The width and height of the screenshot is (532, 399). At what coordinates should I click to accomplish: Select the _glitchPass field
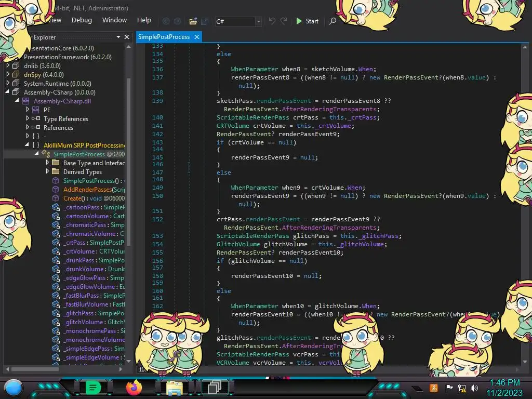pyautogui.click(x=94, y=313)
